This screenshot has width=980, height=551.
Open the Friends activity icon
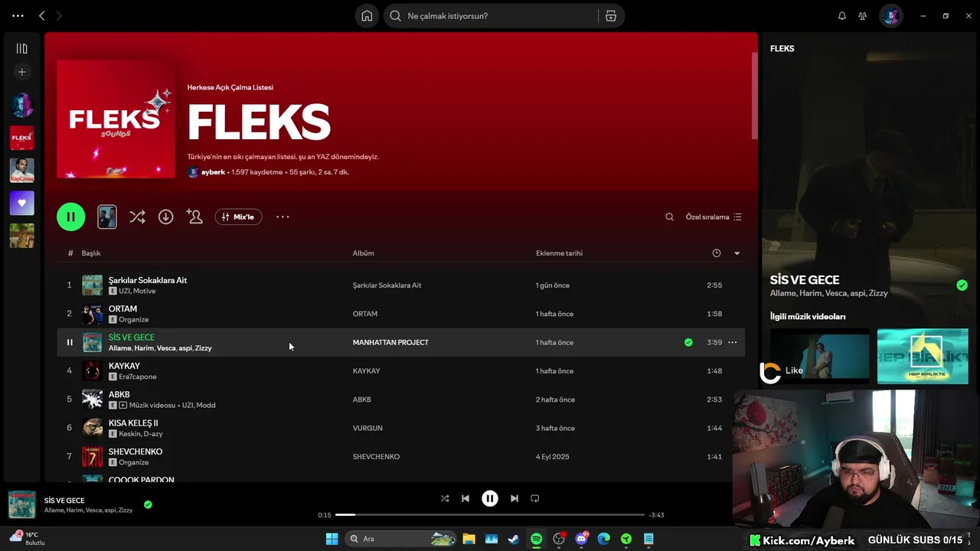[x=863, y=16]
